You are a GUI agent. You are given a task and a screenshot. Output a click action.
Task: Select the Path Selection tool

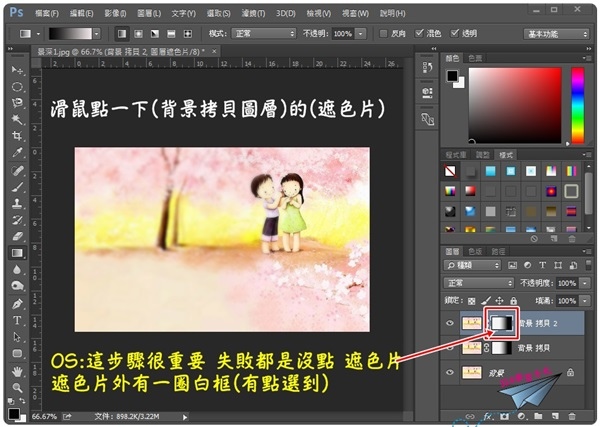click(x=17, y=337)
